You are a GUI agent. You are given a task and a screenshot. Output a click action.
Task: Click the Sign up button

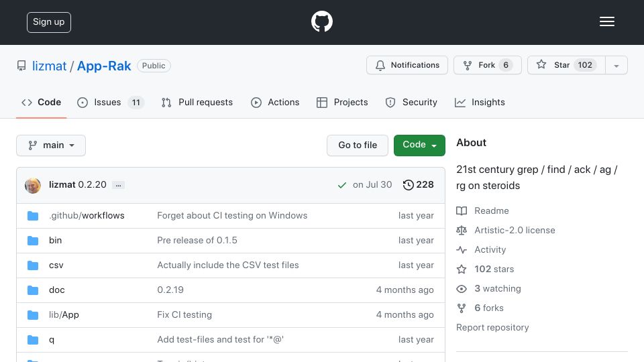pyautogui.click(x=49, y=22)
